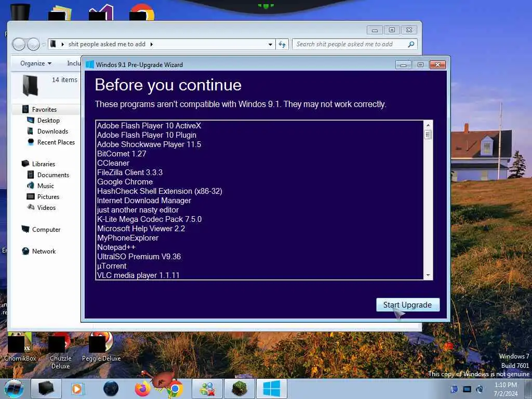Select K-Lite Mega Codec Pack 7.5.0
This screenshot has width=532, height=399.
tap(149, 219)
